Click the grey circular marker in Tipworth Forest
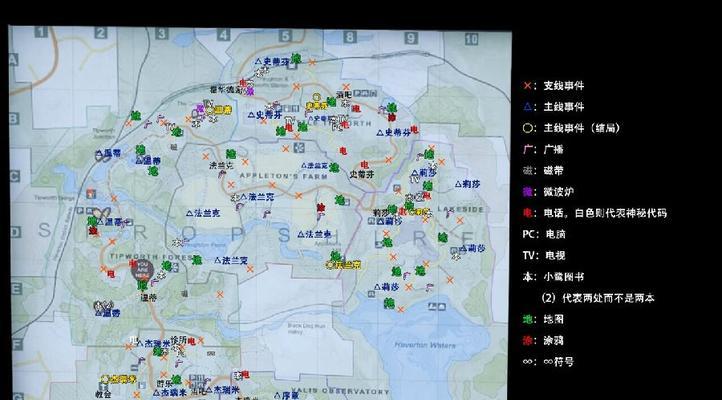The width and height of the screenshot is (722, 400). (143, 271)
